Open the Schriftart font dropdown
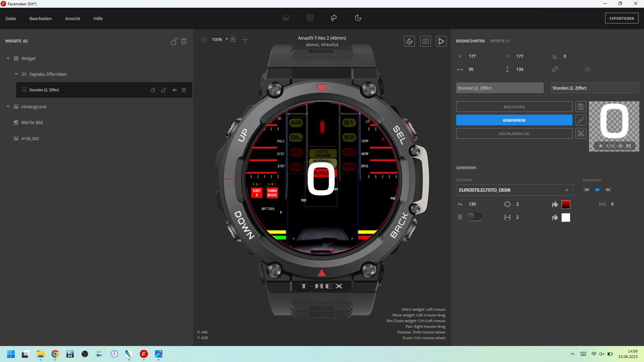This screenshot has height=362, width=644. 514,190
